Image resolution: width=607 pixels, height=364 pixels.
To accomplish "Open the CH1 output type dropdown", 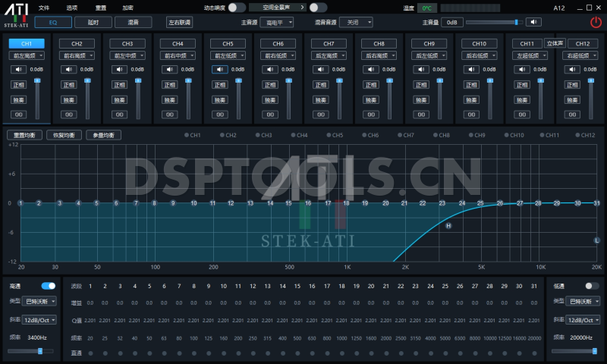I will 27,55.
